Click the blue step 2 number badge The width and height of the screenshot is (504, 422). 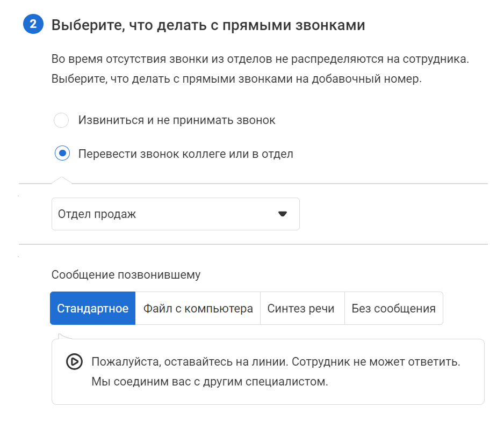tap(33, 25)
